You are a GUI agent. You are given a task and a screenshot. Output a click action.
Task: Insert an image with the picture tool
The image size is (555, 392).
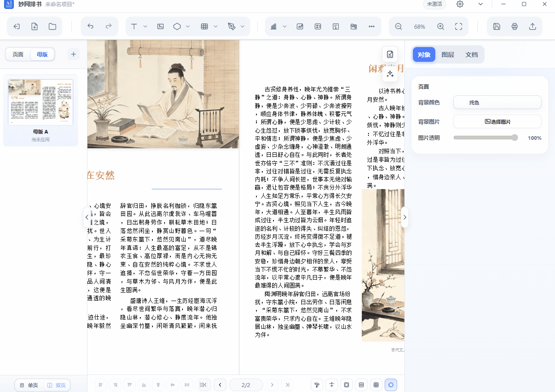(160, 26)
